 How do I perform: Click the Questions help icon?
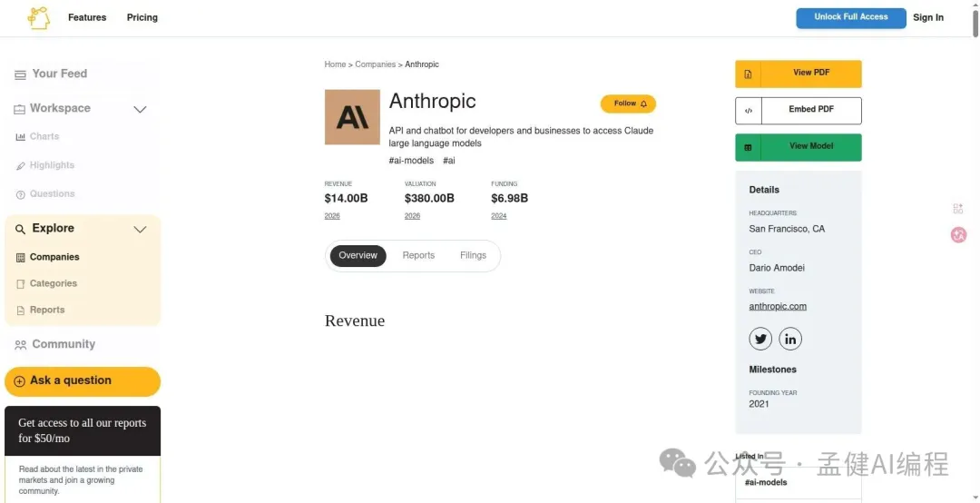(x=20, y=194)
